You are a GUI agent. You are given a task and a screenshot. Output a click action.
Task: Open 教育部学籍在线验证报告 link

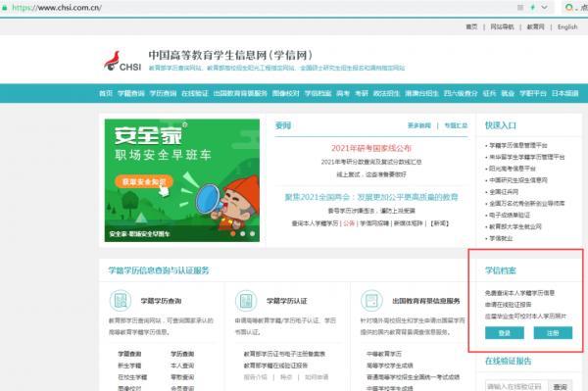coord(275,366)
